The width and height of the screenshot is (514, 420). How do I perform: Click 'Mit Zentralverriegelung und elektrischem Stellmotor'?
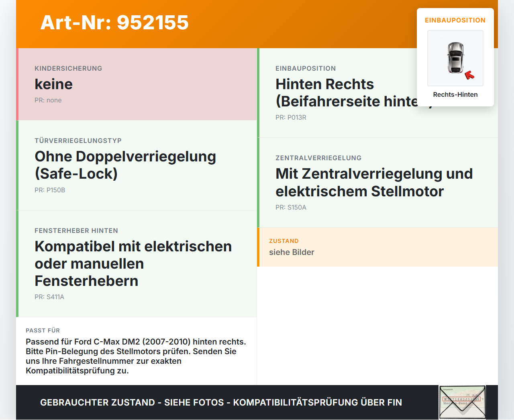coord(374,182)
